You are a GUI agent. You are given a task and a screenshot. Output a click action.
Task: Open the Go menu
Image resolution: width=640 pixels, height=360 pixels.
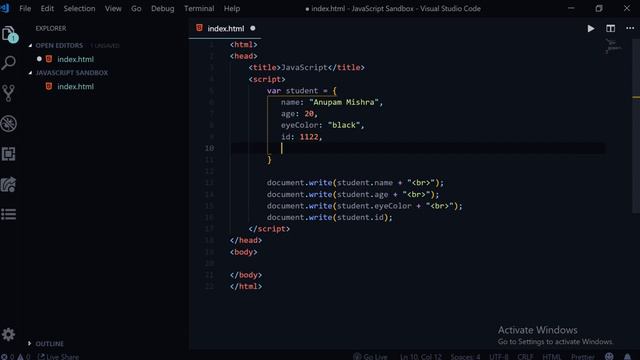[136, 8]
